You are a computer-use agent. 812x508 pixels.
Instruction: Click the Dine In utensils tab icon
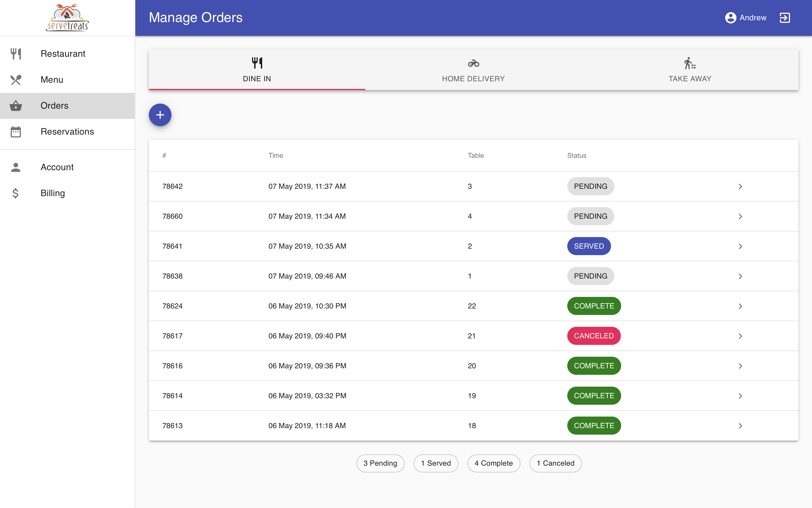(257, 63)
